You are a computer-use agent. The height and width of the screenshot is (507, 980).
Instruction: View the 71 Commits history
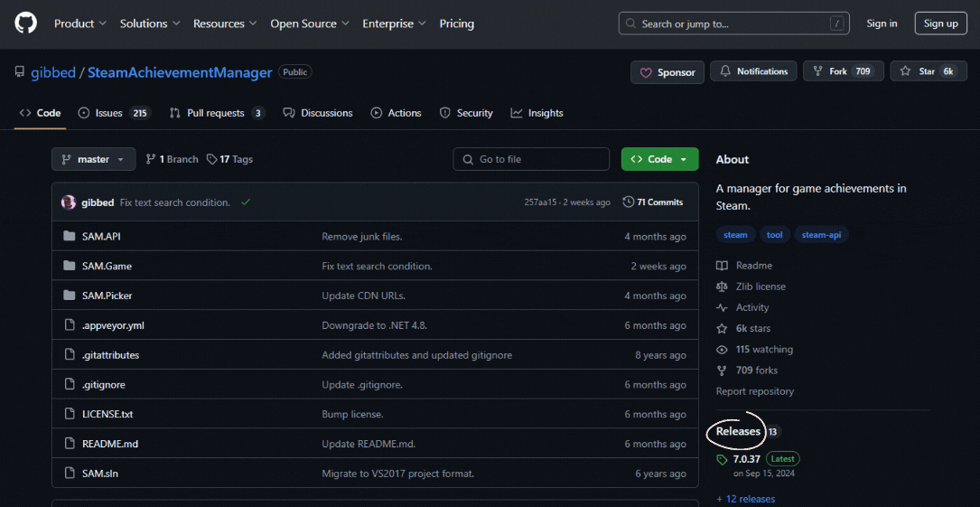[x=653, y=202]
